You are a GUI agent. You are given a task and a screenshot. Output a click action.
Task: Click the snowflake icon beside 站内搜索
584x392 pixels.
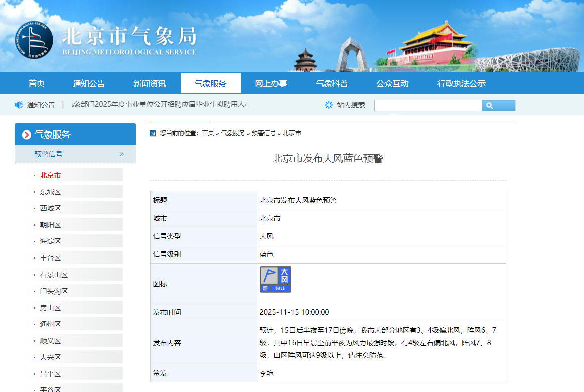coord(329,105)
